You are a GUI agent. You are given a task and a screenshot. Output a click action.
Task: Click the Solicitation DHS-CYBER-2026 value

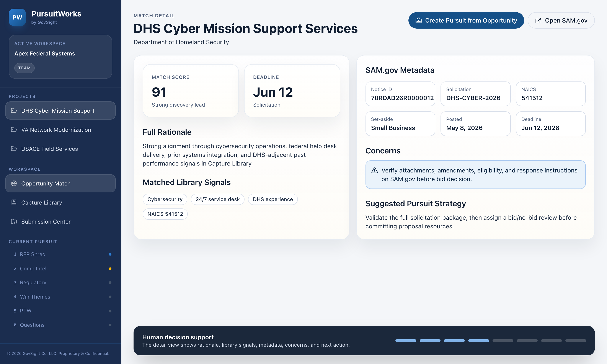click(473, 98)
